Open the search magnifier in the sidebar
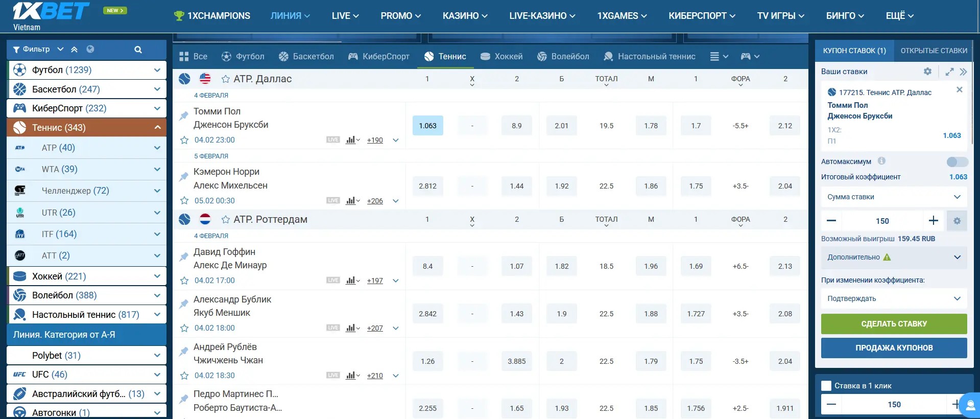The image size is (980, 419). coord(138,50)
